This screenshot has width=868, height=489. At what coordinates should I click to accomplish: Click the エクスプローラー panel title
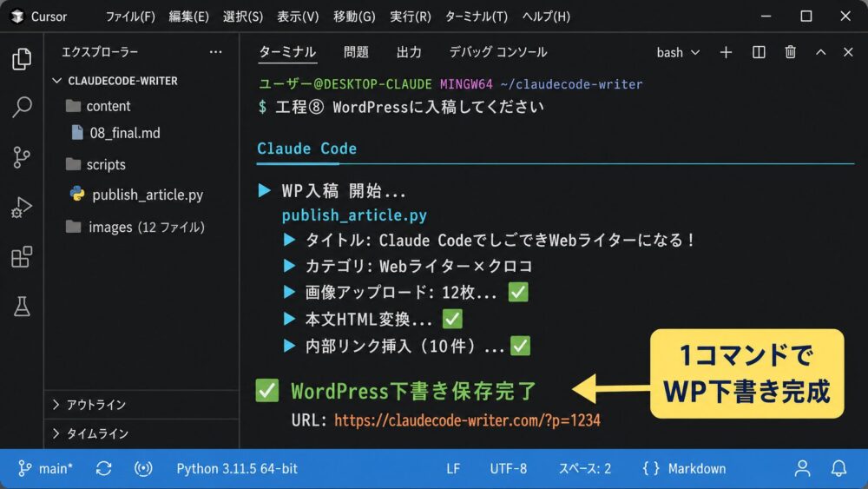(100, 52)
